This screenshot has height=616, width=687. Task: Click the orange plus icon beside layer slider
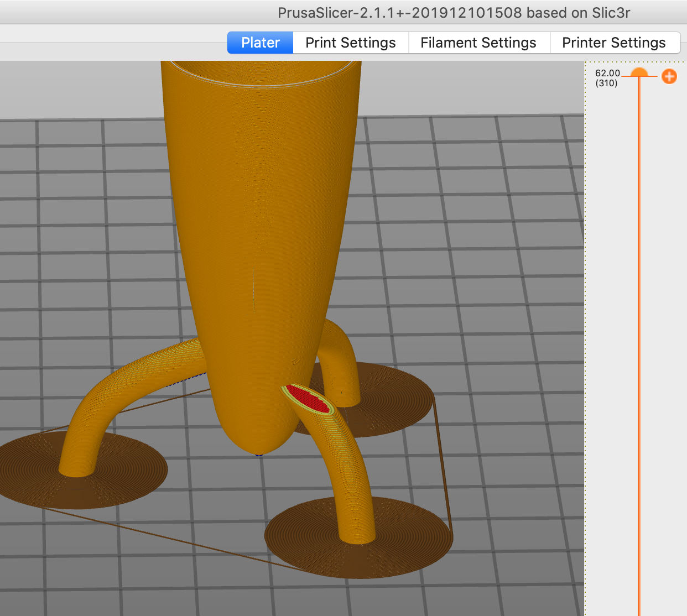[669, 76]
